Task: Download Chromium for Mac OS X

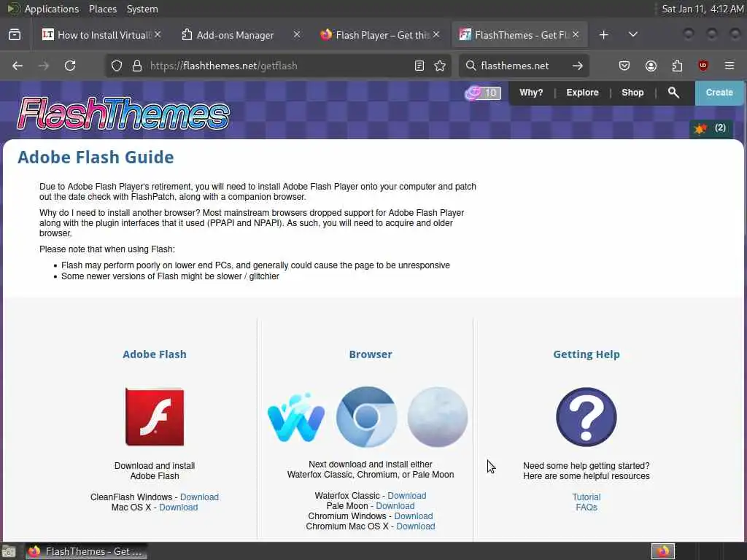Action: pyautogui.click(x=415, y=526)
